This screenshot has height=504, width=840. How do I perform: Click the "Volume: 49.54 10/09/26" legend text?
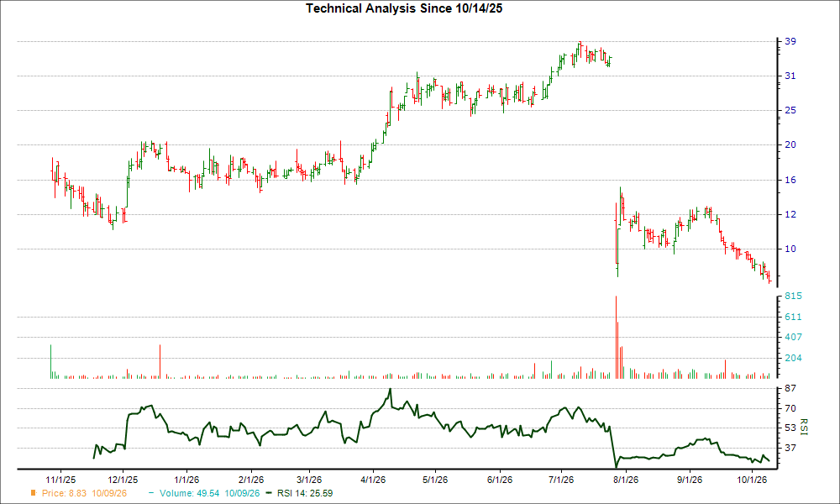tap(209, 493)
